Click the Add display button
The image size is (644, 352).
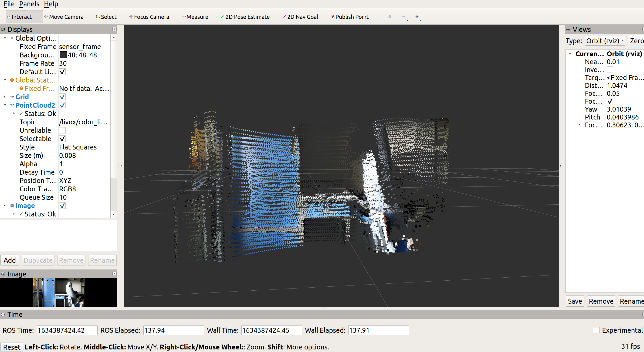tap(10, 260)
